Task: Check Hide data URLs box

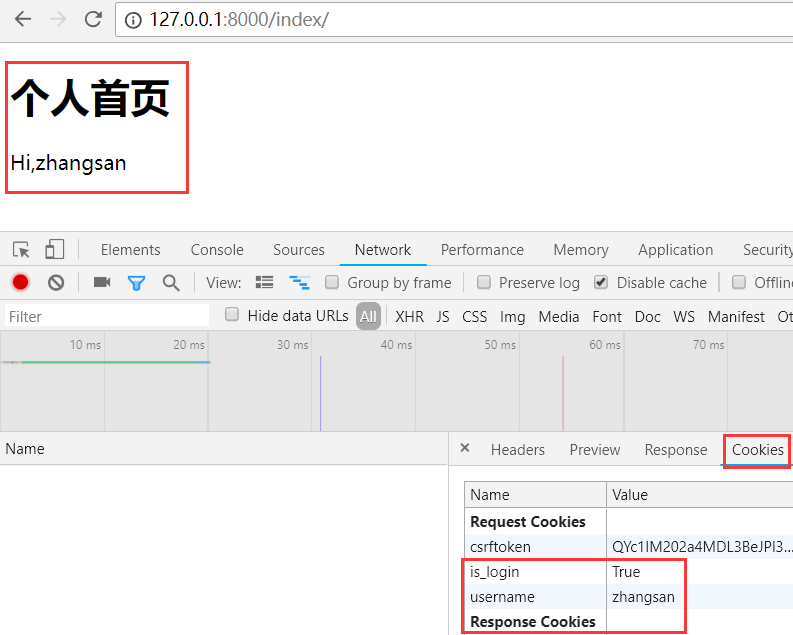Action: point(232,315)
